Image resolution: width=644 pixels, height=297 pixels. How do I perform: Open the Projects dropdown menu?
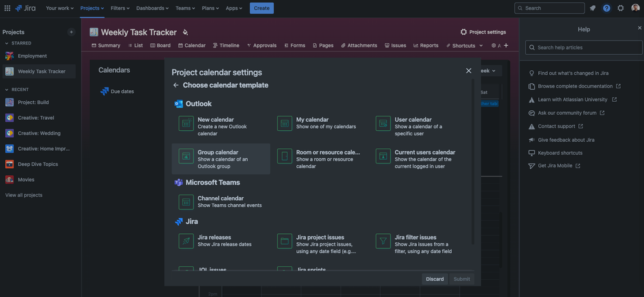point(92,8)
